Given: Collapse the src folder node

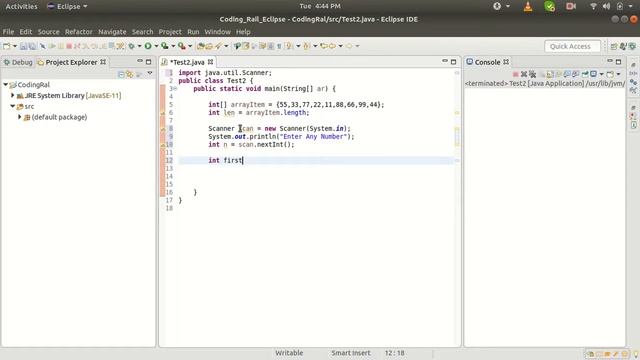Looking at the screenshot, I should (13, 106).
